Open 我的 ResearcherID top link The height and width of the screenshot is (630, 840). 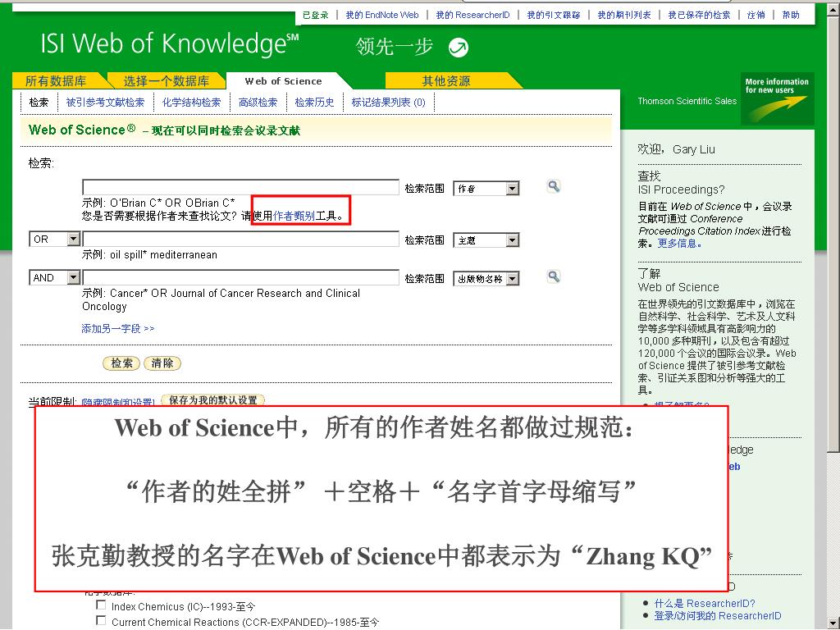(x=472, y=15)
